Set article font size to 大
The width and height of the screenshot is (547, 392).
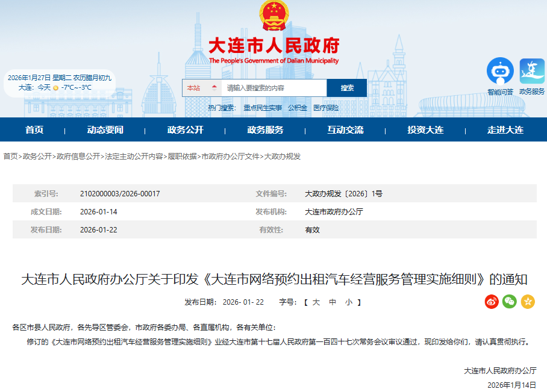coord(316,302)
